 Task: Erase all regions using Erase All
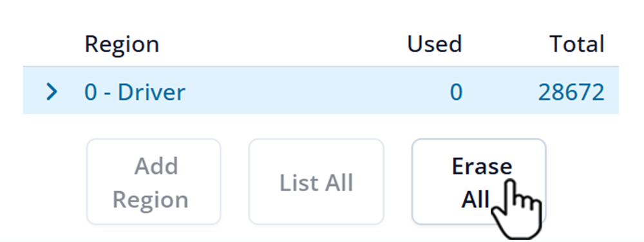coord(479,181)
